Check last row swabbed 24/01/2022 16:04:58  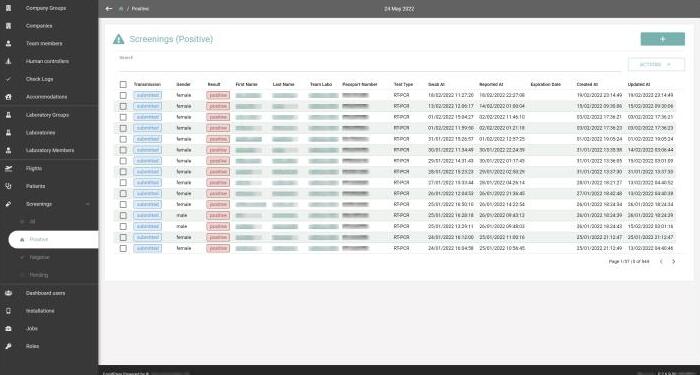[123, 248]
